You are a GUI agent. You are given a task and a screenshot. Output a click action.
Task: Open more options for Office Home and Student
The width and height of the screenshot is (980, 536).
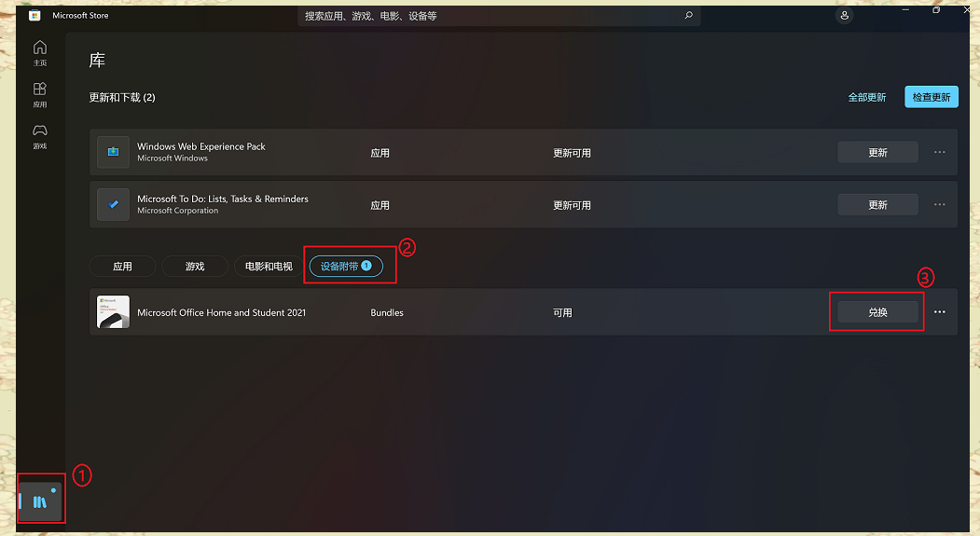[x=939, y=311]
